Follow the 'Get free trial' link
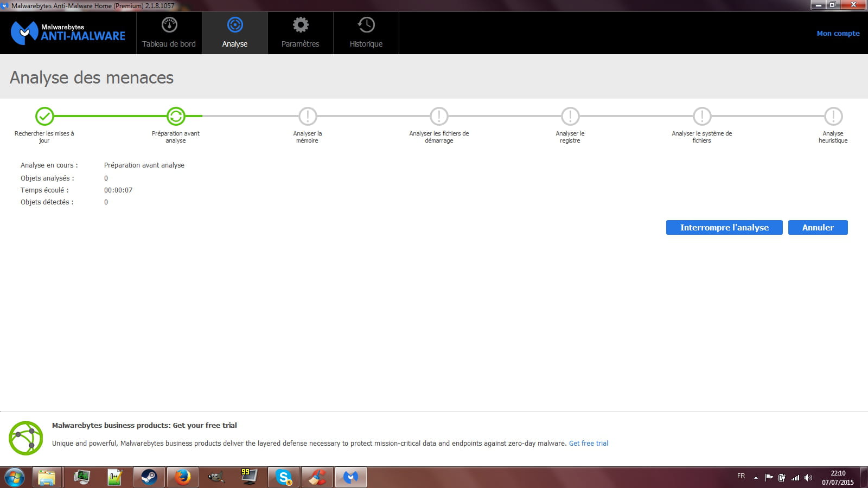The height and width of the screenshot is (488, 868). pos(588,444)
